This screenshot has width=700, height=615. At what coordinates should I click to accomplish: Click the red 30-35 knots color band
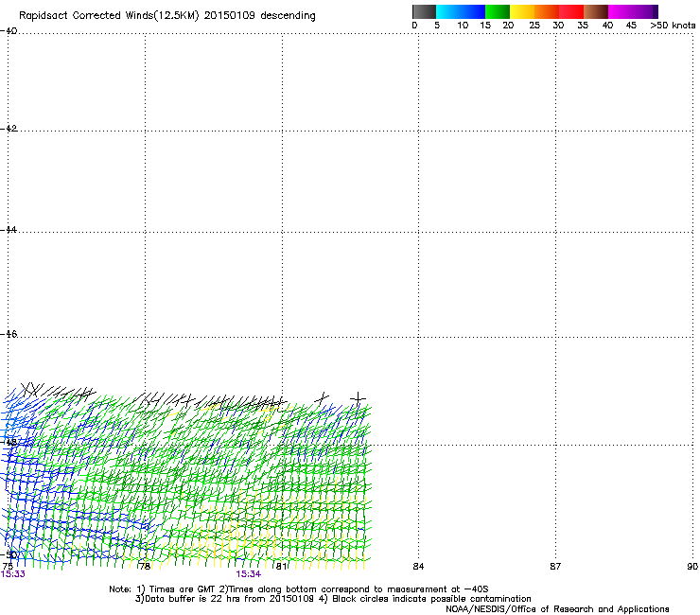(x=571, y=11)
